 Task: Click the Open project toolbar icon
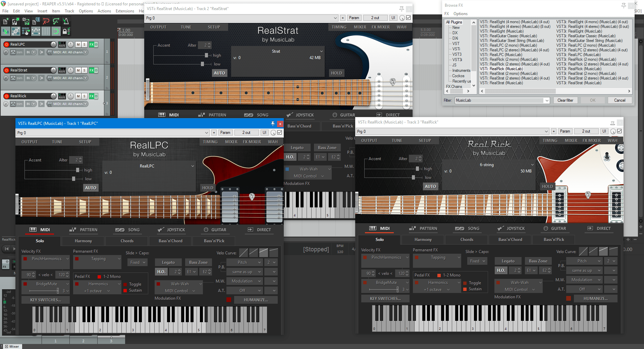[16, 21]
